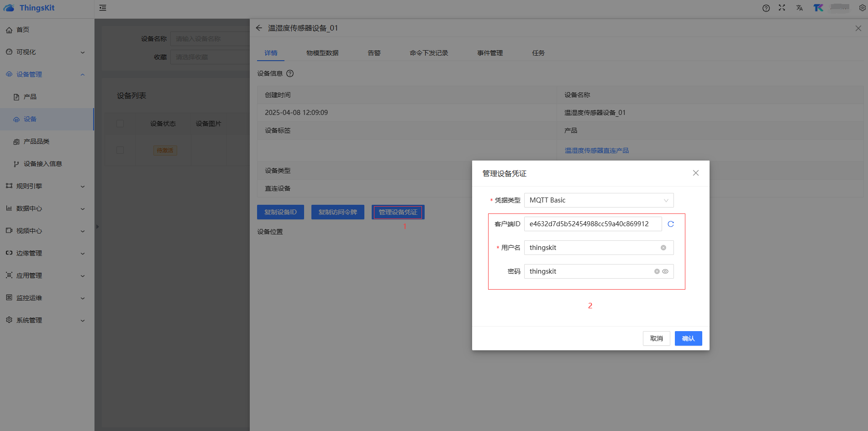Click the refresh icon beside client ID

(x=670, y=224)
